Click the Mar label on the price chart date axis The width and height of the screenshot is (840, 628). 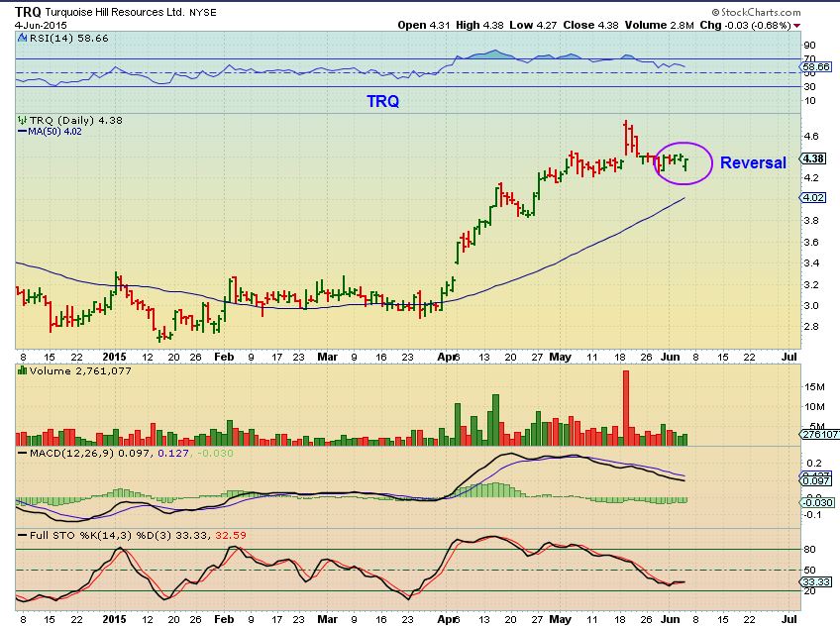tap(327, 357)
